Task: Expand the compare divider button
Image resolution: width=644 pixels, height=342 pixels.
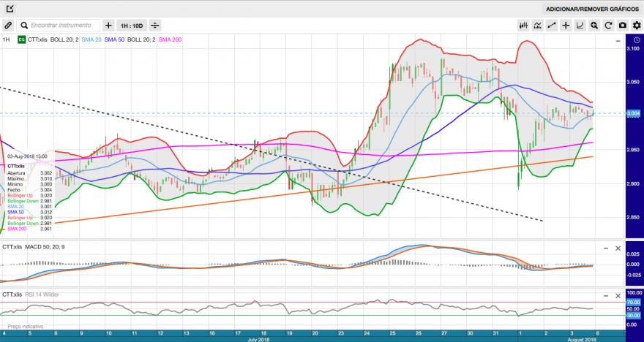Action: click(x=155, y=26)
